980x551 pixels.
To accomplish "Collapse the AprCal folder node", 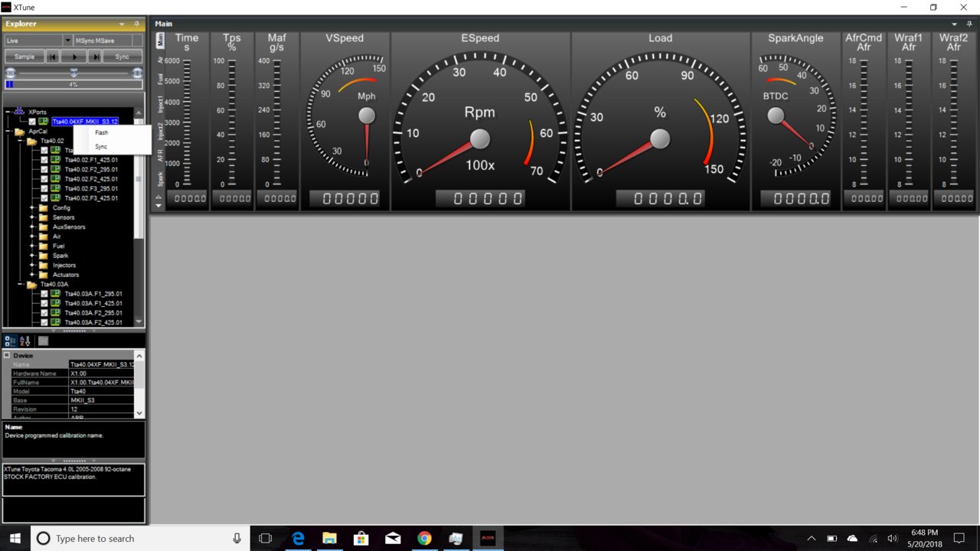I will coord(8,131).
